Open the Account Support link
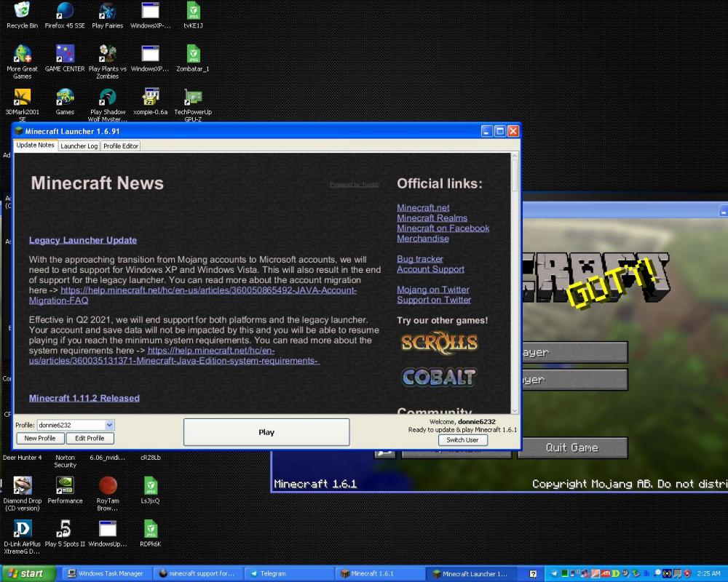Screen dimensions: 728x582 point(430,268)
